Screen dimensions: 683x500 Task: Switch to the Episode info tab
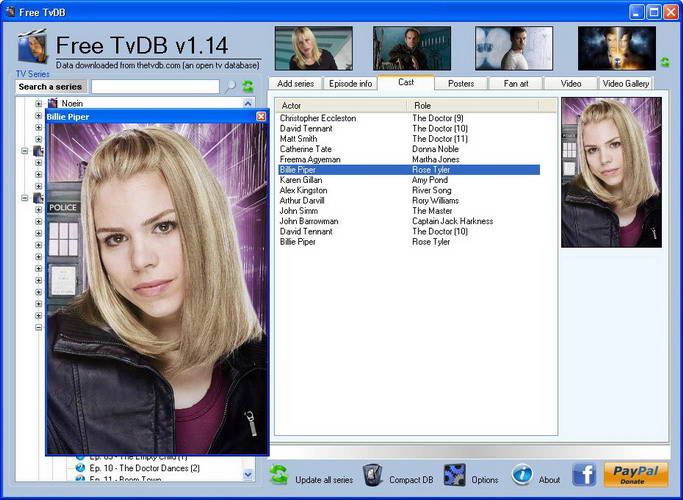coord(351,84)
